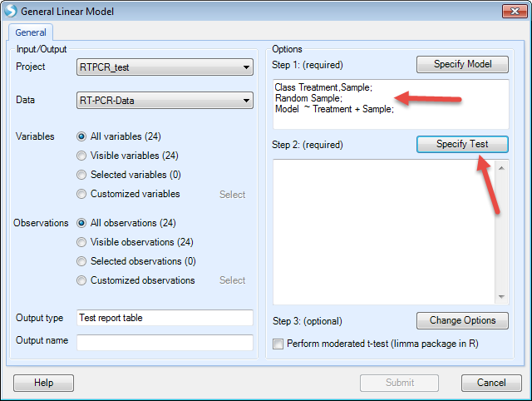The width and height of the screenshot is (532, 401).
Task: Click the Output name text field
Action: click(x=165, y=342)
